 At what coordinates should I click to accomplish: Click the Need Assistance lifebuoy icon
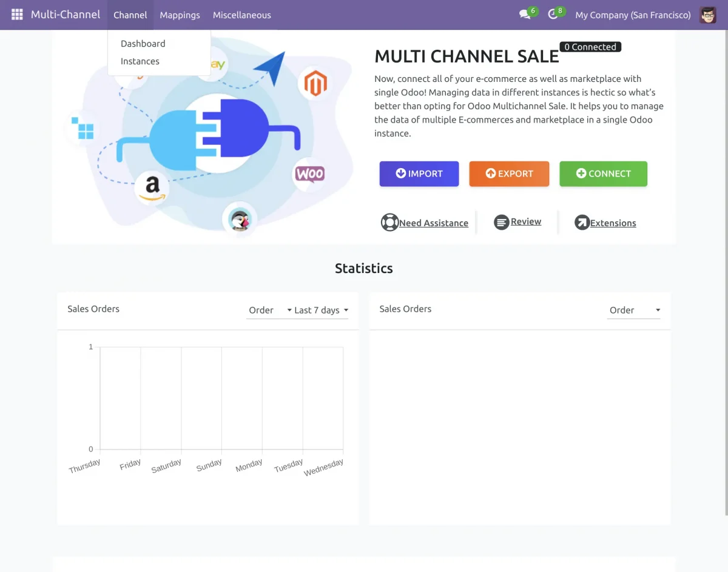click(389, 222)
